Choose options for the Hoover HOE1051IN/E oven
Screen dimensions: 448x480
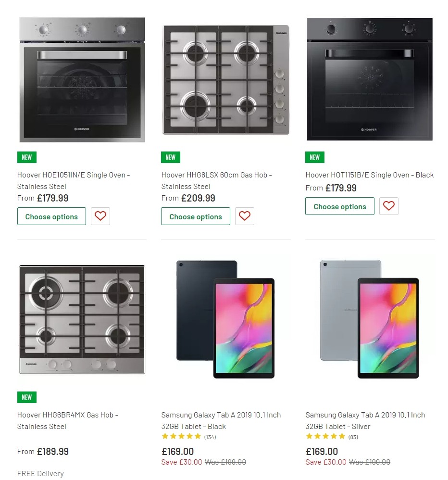51,216
